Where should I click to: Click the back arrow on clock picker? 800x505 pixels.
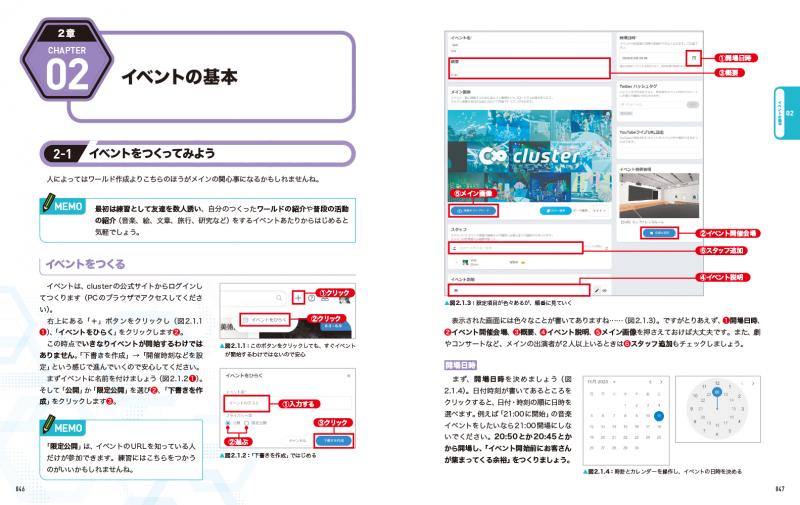742,383
